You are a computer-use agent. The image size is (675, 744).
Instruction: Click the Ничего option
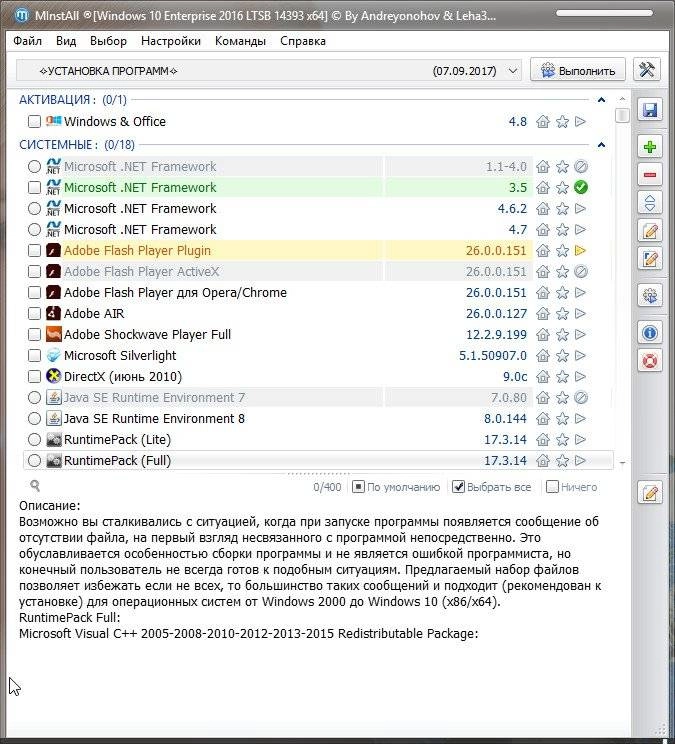coord(572,487)
